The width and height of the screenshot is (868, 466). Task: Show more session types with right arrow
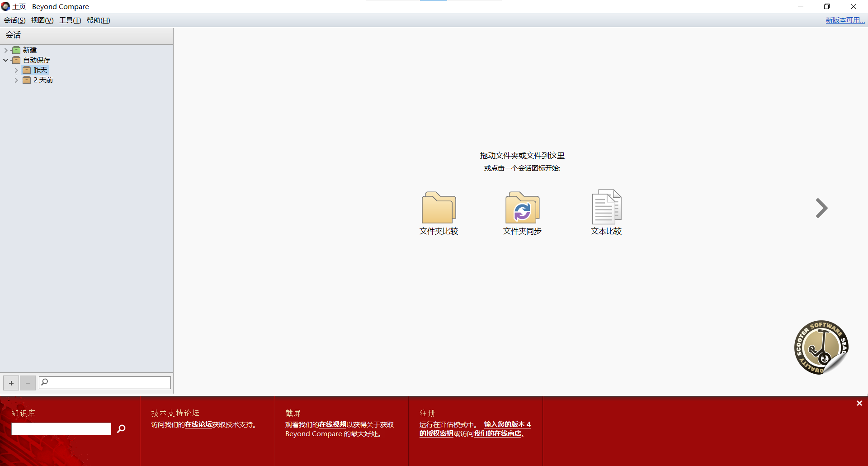click(x=821, y=208)
